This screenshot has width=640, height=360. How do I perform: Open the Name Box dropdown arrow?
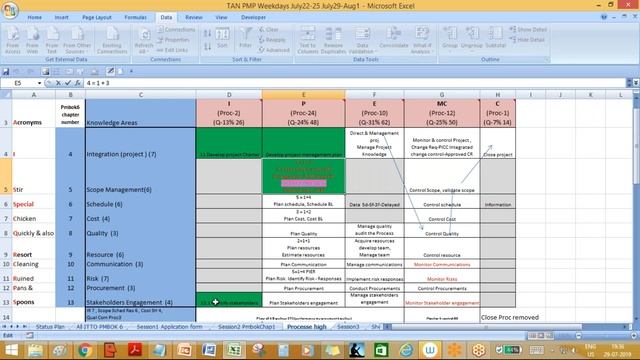click(39, 83)
